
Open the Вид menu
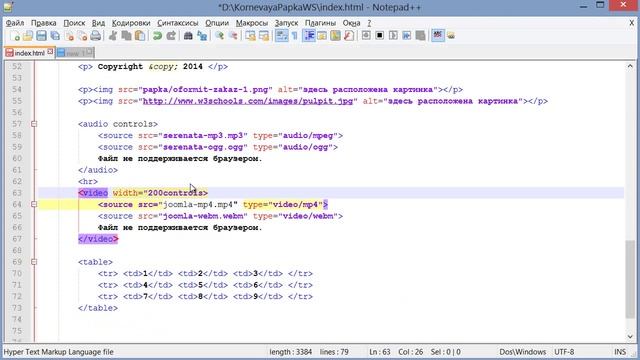pyautogui.click(x=98, y=23)
